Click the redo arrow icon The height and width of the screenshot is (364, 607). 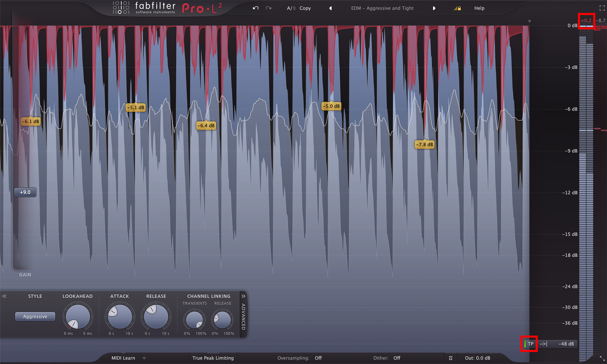coord(268,8)
